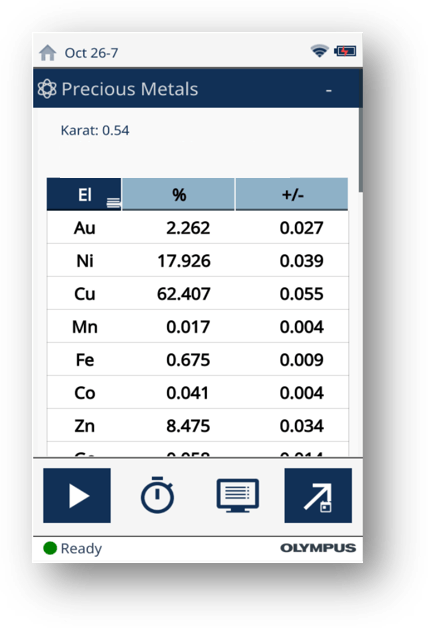Open the El column list menu

[x=113, y=203]
